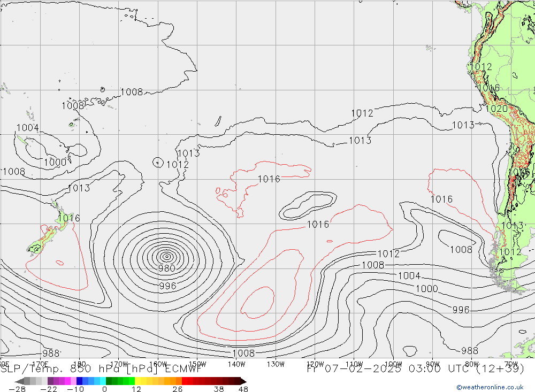Click the 140W longitude label
This screenshot has width=535, height=392.
tap(236, 364)
